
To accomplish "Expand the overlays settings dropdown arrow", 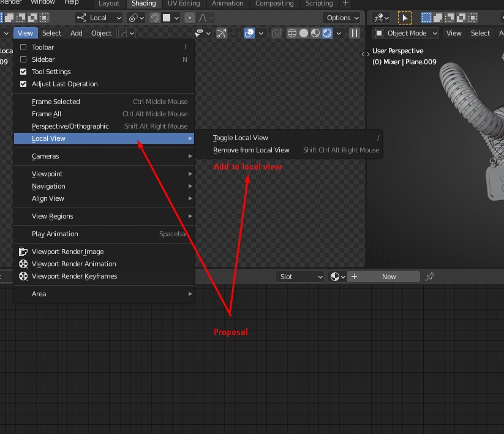I will point(261,33).
